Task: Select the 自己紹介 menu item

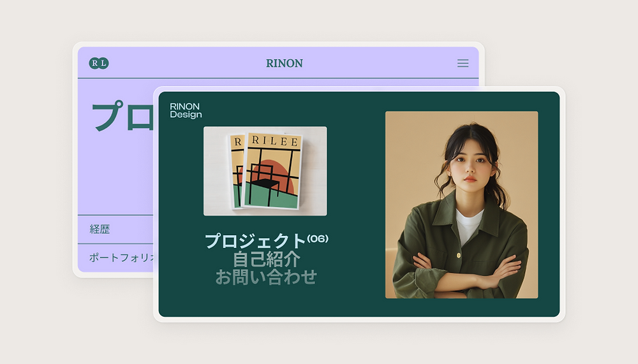Action: (267, 259)
